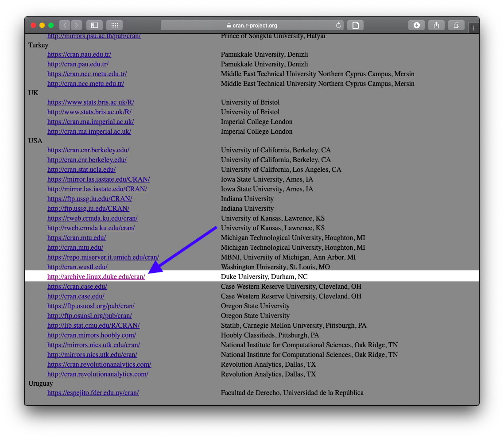Open http://mirror.las.iastate.edu/CRAN/ link

coord(97,189)
